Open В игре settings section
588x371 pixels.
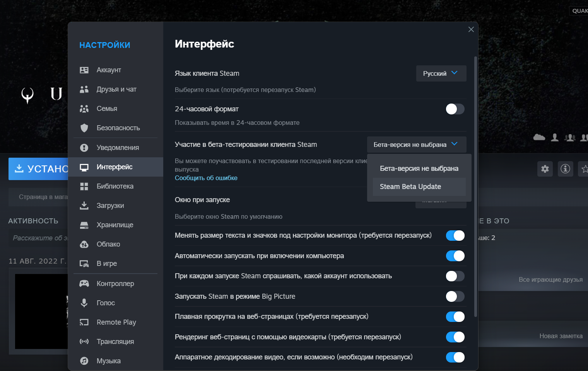(115, 264)
